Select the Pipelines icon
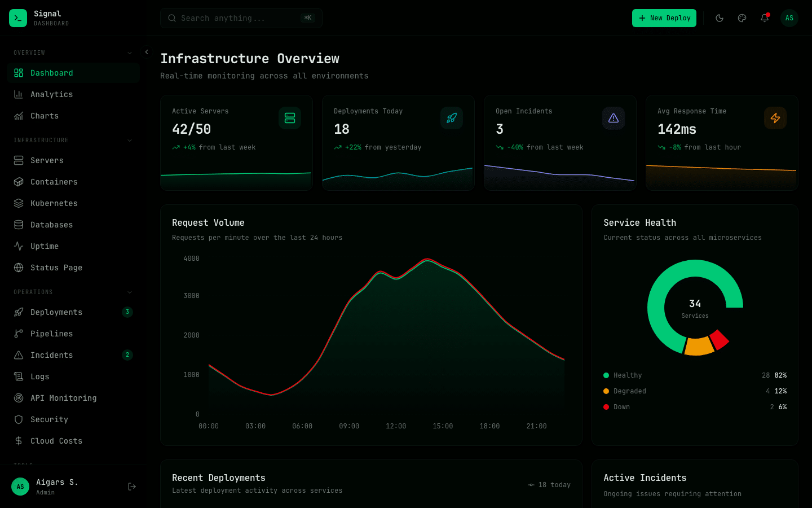The image size is (812, 508). tap(19, 334)
